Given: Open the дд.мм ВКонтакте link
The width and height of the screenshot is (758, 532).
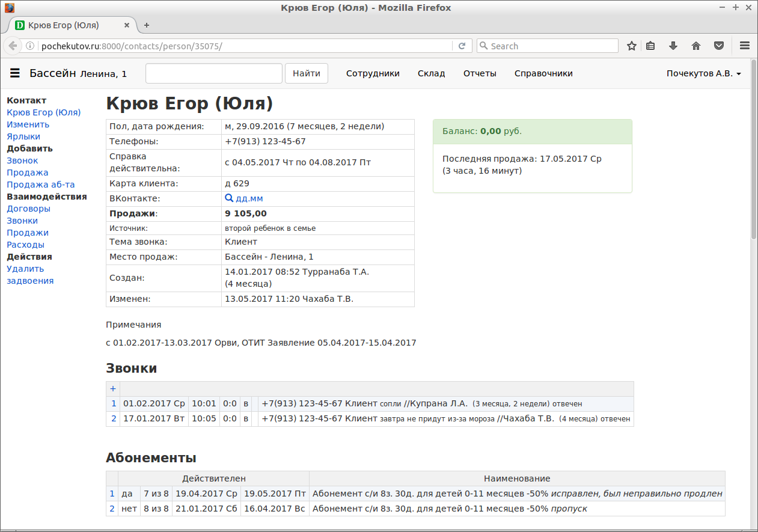Looking at the screenshot, I should tap(249, 198).
